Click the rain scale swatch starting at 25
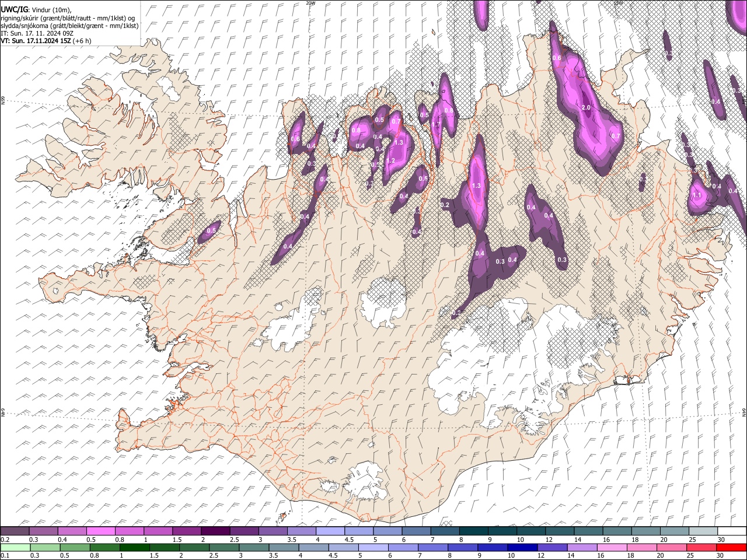 tap(702, 548)
